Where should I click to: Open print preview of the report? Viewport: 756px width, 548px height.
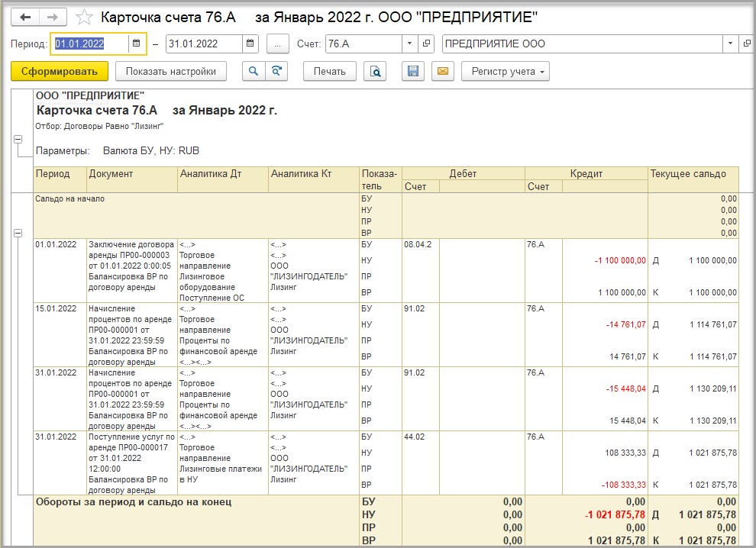375,71
